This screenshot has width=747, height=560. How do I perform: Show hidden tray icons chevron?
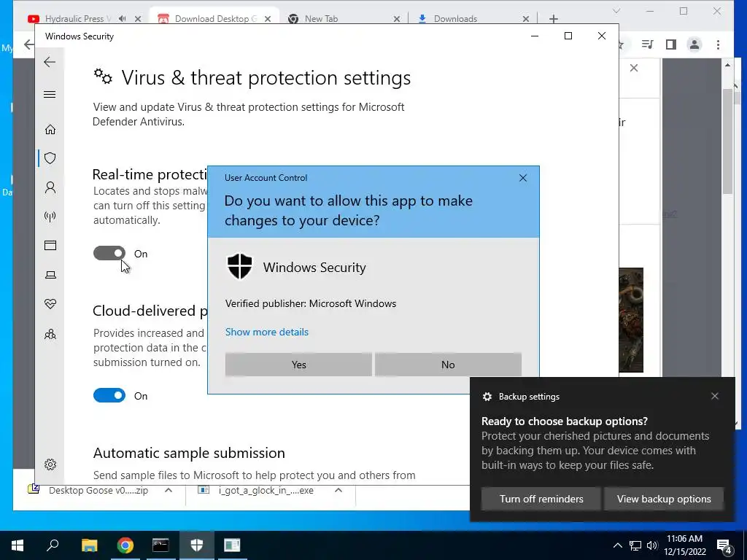[x=617, y=545]
